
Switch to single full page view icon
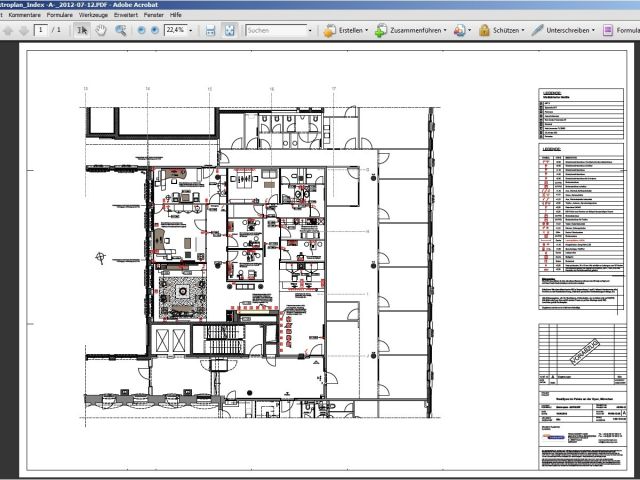[230, 31]
